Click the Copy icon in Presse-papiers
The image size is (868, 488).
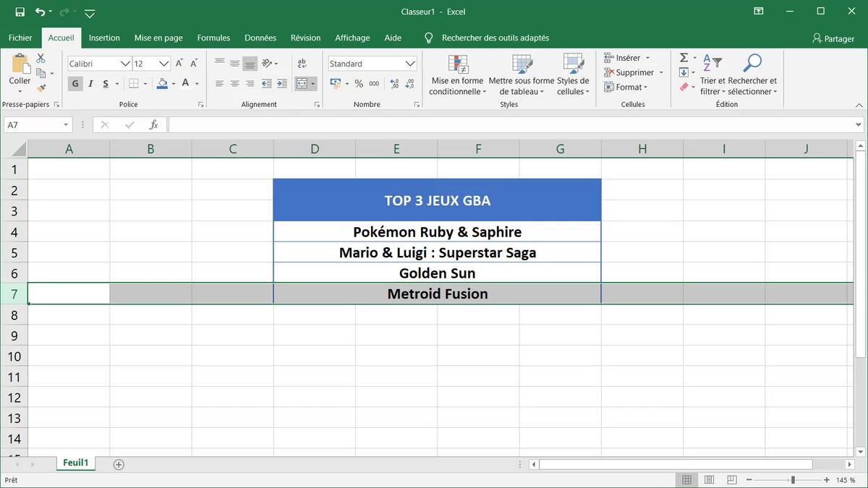(41, 73)
